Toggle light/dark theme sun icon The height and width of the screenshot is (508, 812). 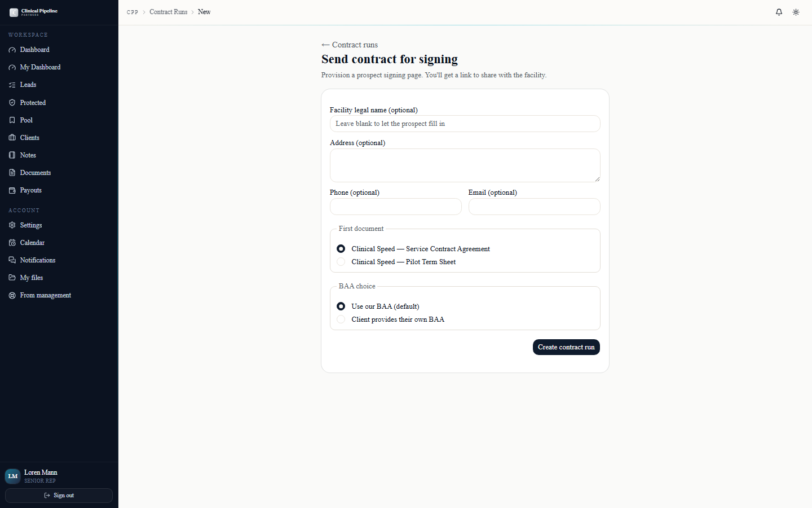click(796, 12)
